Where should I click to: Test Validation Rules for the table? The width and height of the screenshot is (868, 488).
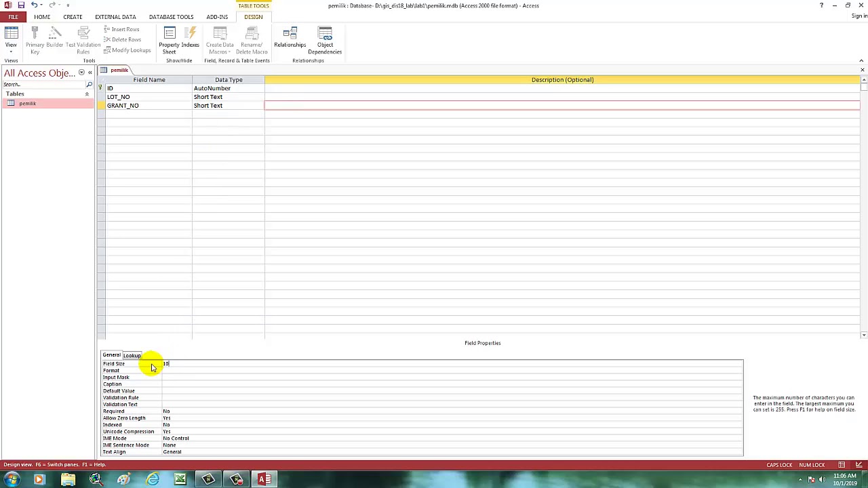[x=83, y=41]
